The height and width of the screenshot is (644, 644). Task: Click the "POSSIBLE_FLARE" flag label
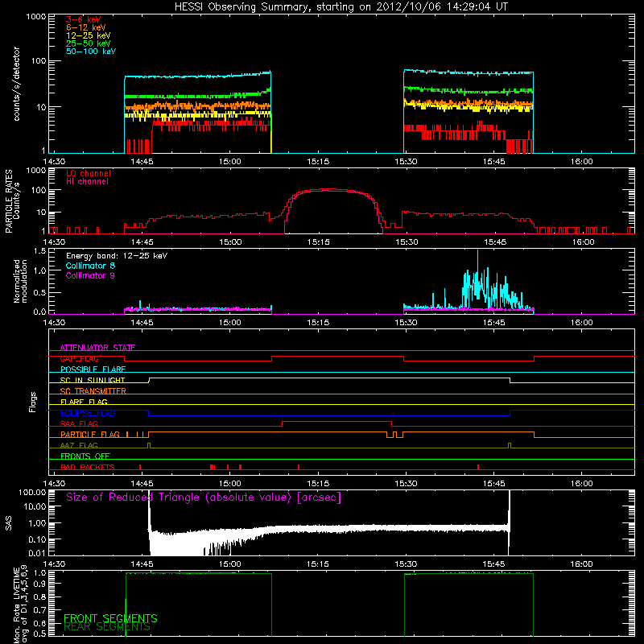pyautogui.click(x=93, y=369)
